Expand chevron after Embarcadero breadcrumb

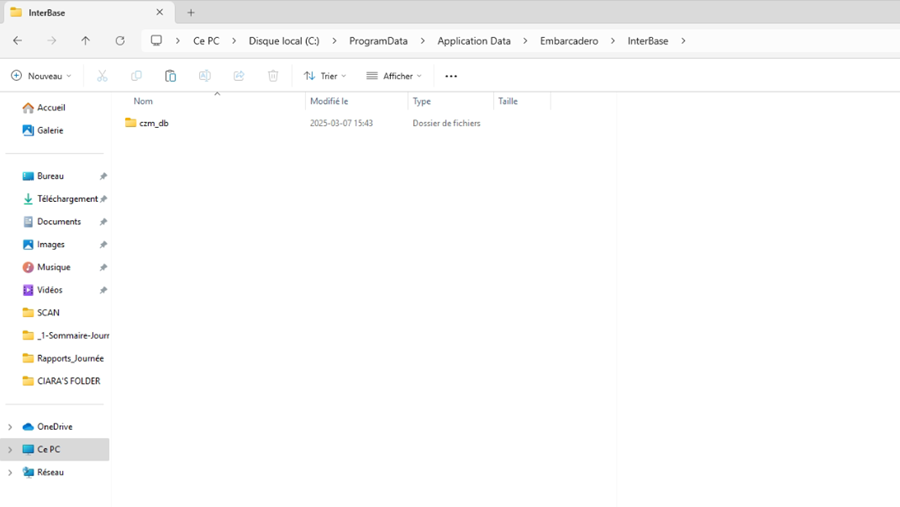[613, 41]
